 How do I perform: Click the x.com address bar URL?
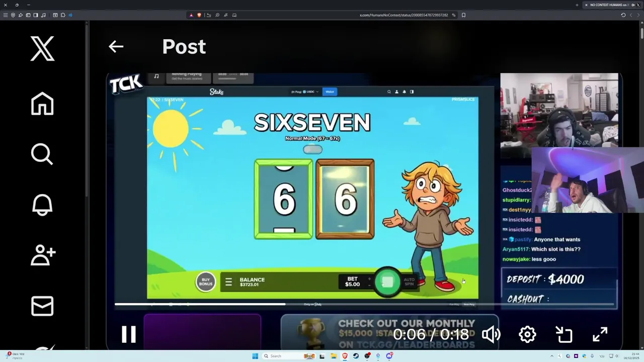(x=404, y=15)
